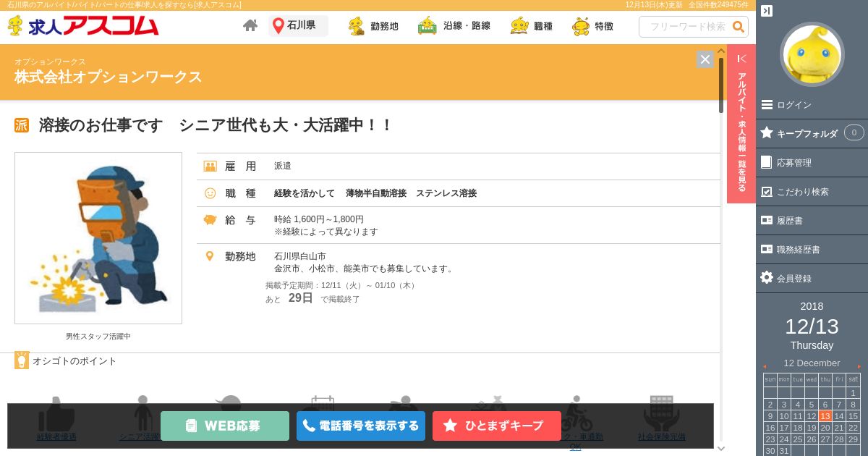The image size is (868, 456).
Task: Click the キープフォルダ star icon
Action: point(767,132)
